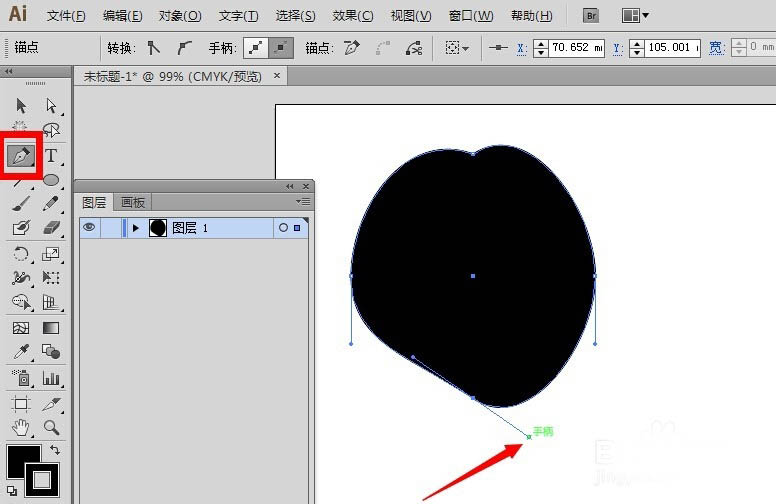Select the Eraser tool
The width and height of the screenshot is (776, 504).
click(51, 228)
